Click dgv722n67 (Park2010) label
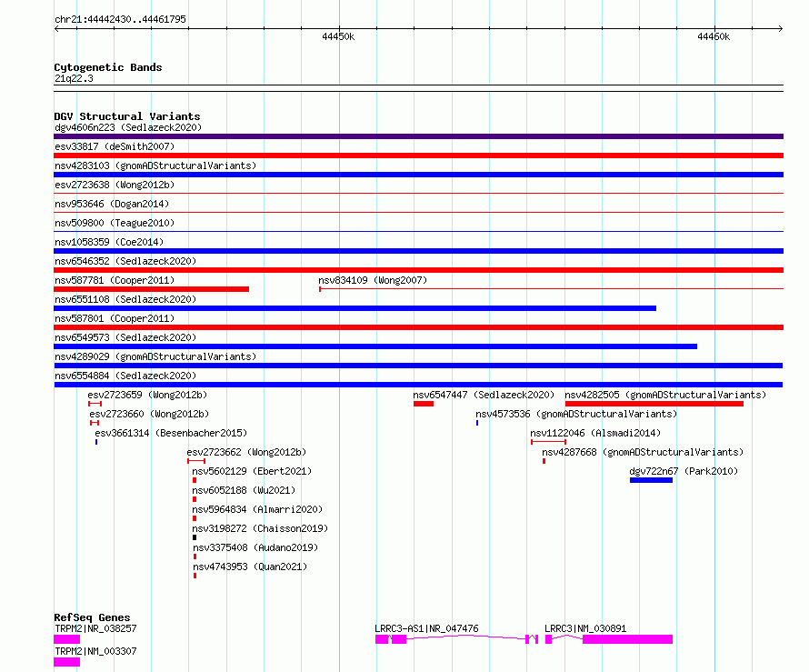Image resolution: width=809 pixels, height=672 pixels. [x=684, y=471]
